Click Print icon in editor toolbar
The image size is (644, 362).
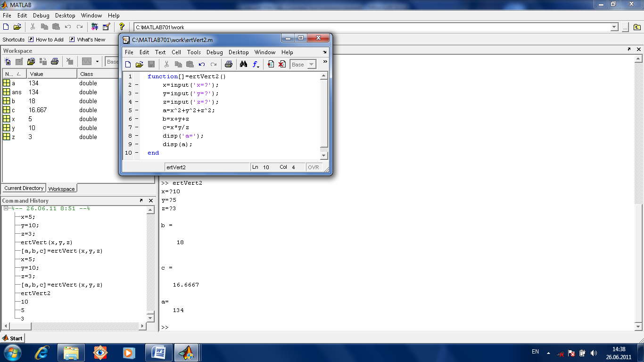pos(229,65)
